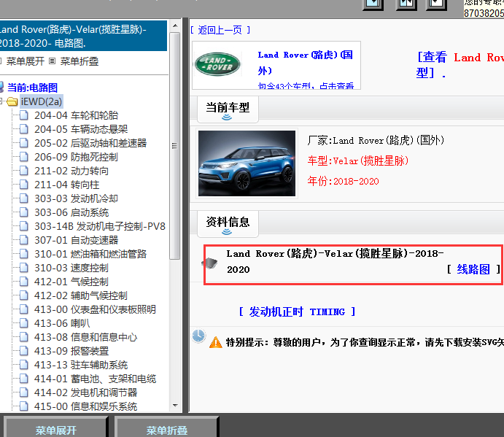Open 310-03 速度控制
The height and width of the screenshot is (437, 504).
point(71,268)
